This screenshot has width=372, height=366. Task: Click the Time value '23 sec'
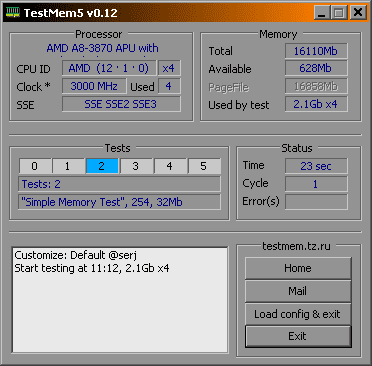(316, 166)
